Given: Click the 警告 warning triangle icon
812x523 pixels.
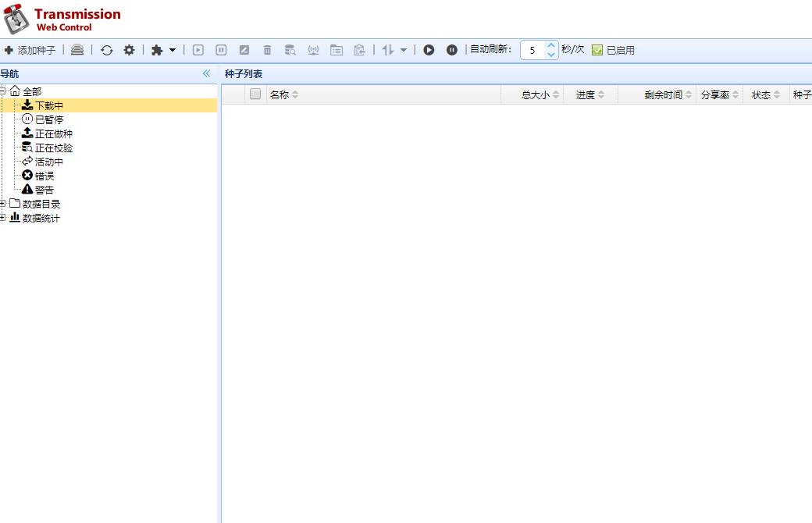Looking at the screenshot, I should (x=27, y=190).
